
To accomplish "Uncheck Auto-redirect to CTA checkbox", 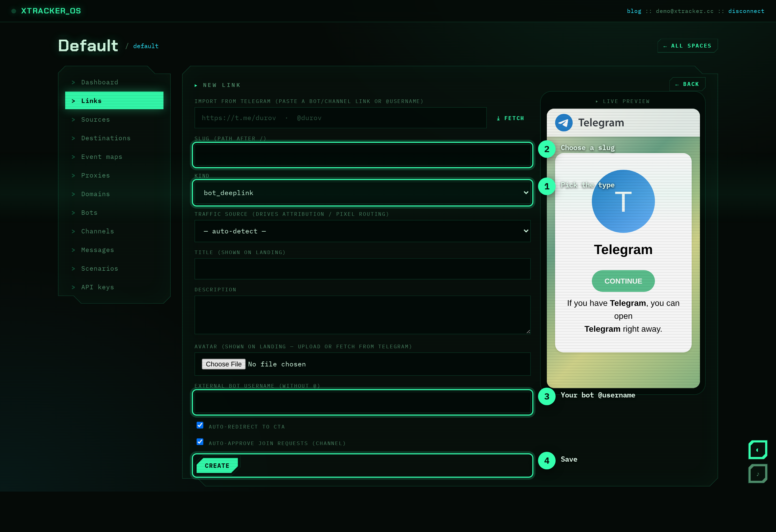I will click(x=200, y=425).
